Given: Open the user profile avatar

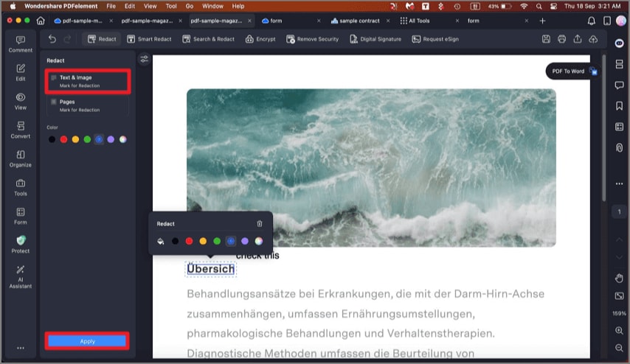Looking at the screenshot, I should (x=620, y=21).
